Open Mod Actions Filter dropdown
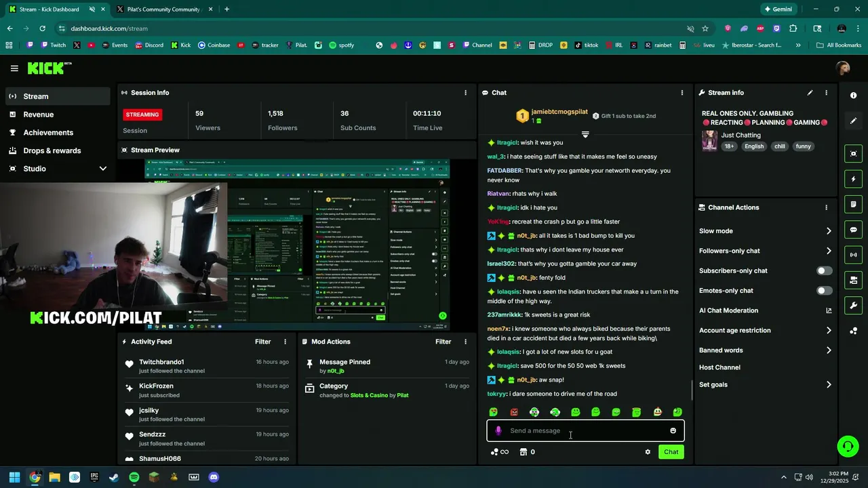The height and width of the screenshot is (488, 868). coord(443,342)
